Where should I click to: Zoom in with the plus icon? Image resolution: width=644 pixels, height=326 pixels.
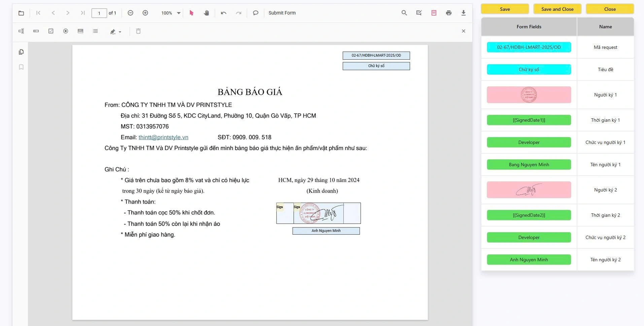tap(145, 13)
